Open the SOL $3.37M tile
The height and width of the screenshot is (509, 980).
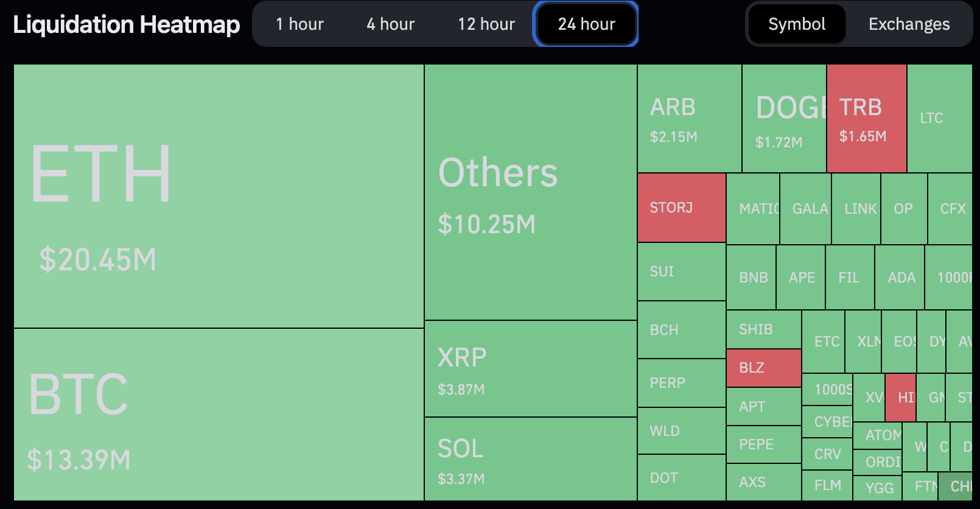[530, 459]
